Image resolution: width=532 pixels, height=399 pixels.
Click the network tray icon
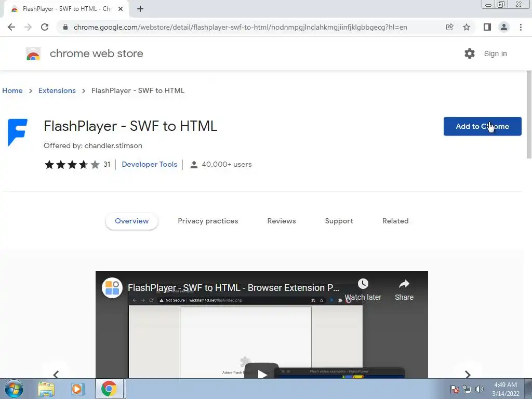pos(467,389)
